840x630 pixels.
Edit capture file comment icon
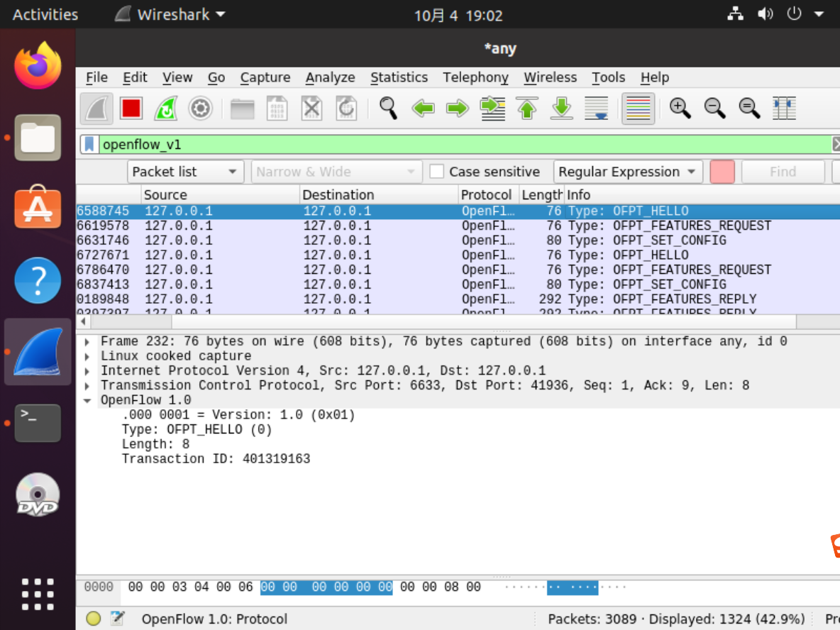click(117, 619)
